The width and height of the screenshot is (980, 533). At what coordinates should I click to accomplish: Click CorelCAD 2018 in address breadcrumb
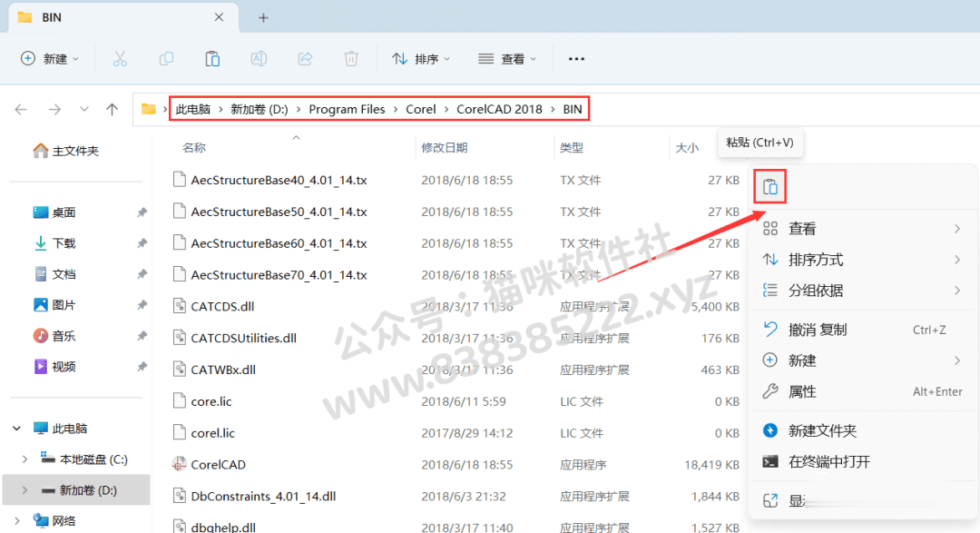(499, 110)
